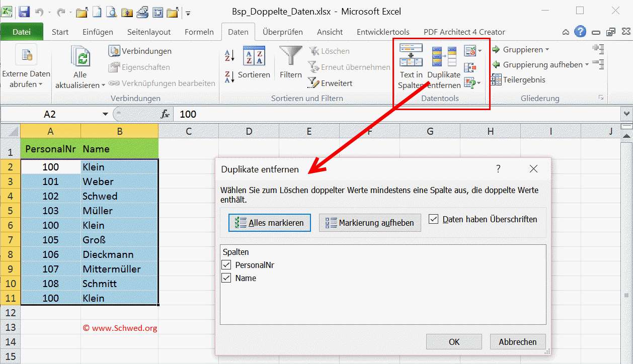Click Abbrechen to cancel the dialog

click(517, 342)
